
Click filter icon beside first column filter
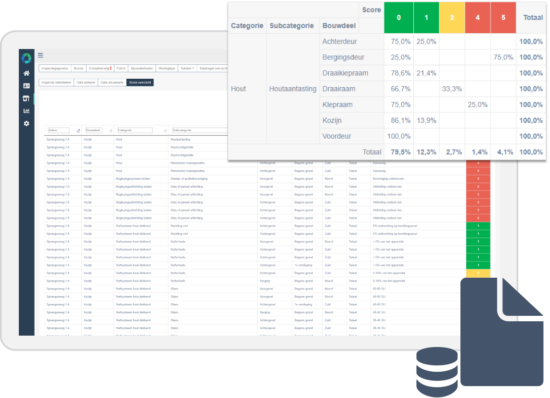78,130
